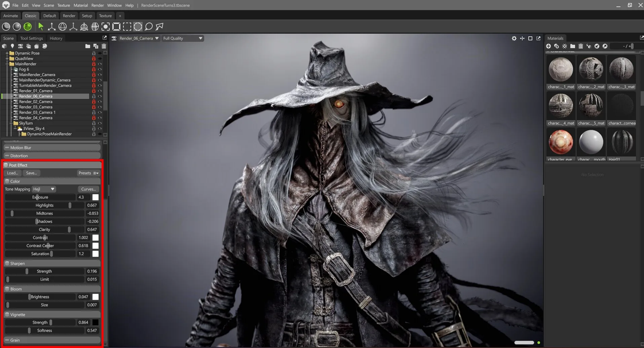This screenshot has height=348, width=644.
Task: Add a new camera from Scene toolbar
Action: pyautogui.click(x=21, y=46)
